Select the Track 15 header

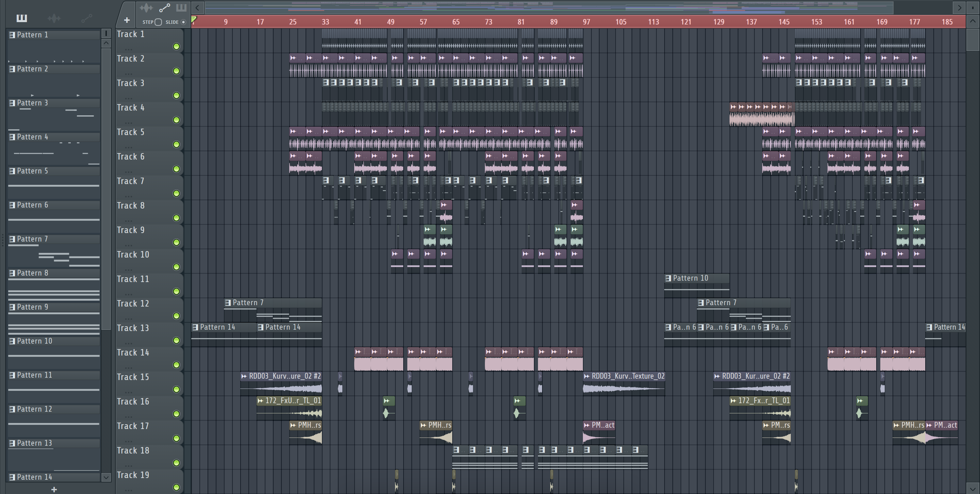click(x=149, y=384)
